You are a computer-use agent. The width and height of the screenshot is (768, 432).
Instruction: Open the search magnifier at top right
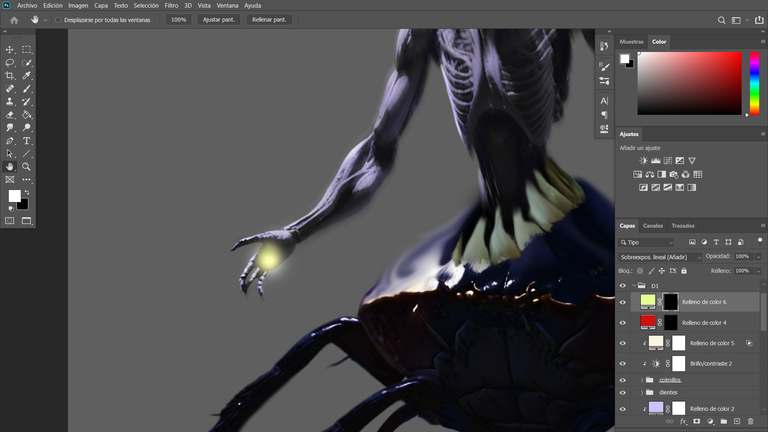(x=721, y=20)
